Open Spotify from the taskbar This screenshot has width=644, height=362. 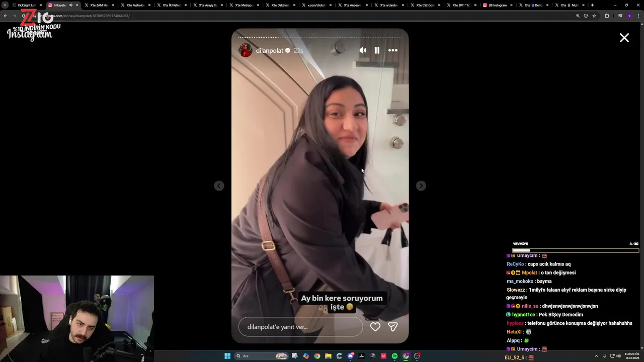coord(394,356)
